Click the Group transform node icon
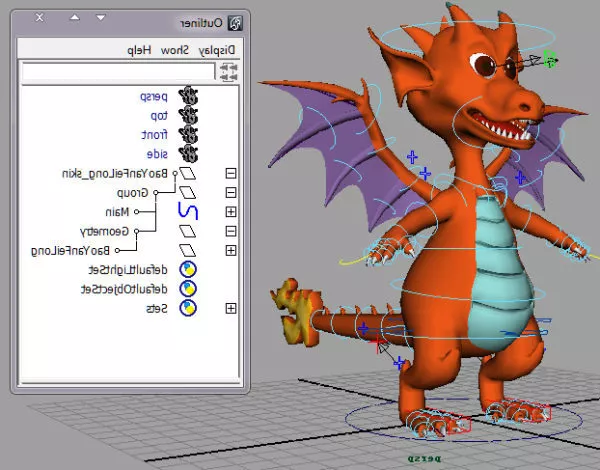This screenshot has height=470, width=600. [x=188, y=193]
